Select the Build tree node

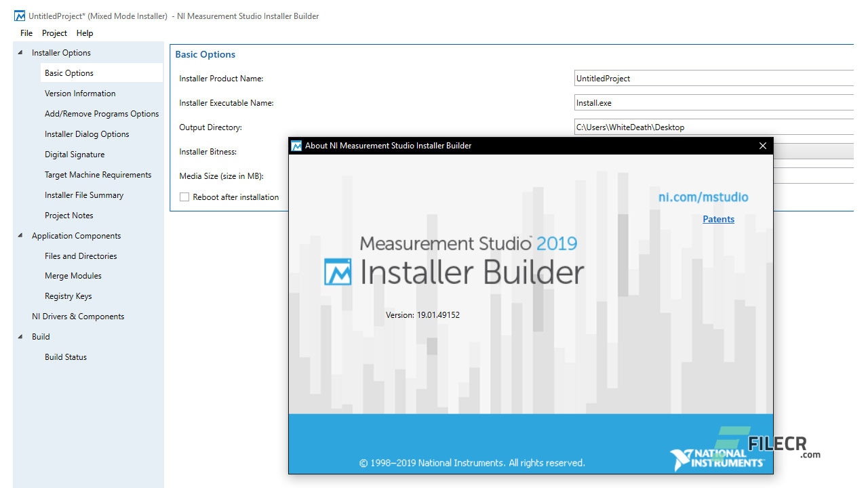pyautogui.click(x=41, y=337)
